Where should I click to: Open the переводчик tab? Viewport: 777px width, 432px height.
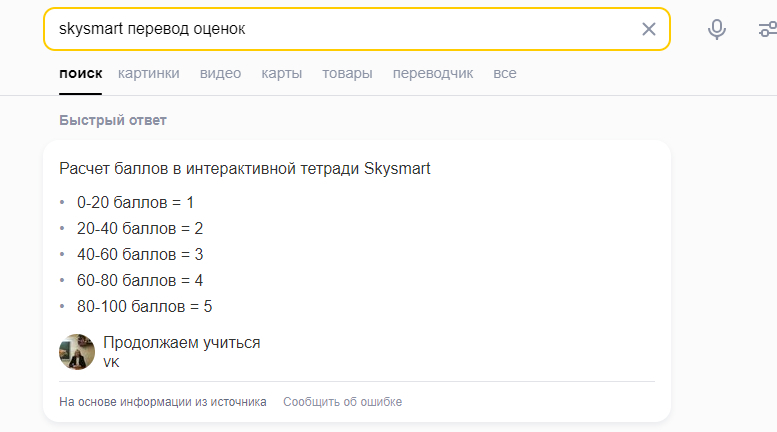[433, 73]
